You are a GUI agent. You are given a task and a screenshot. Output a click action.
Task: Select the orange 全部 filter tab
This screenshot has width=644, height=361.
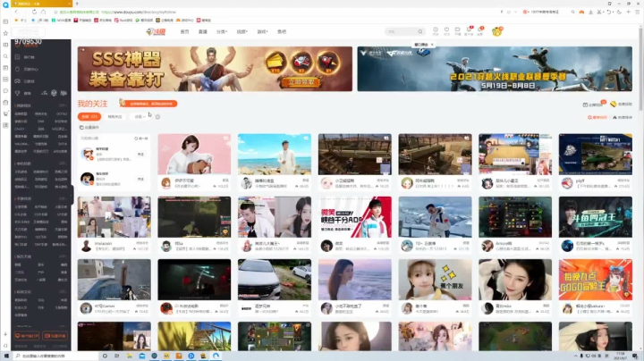pyautogui.click(x=89, y=116)
